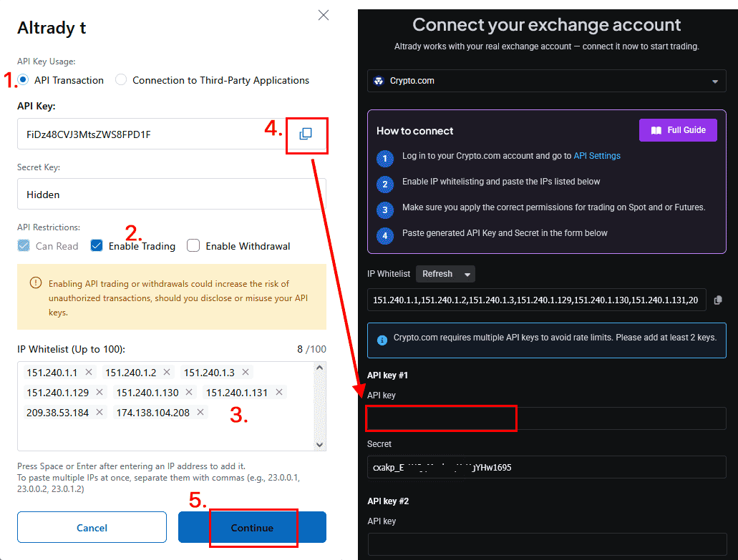Select Connection to Third-Party Applications option

121,79
